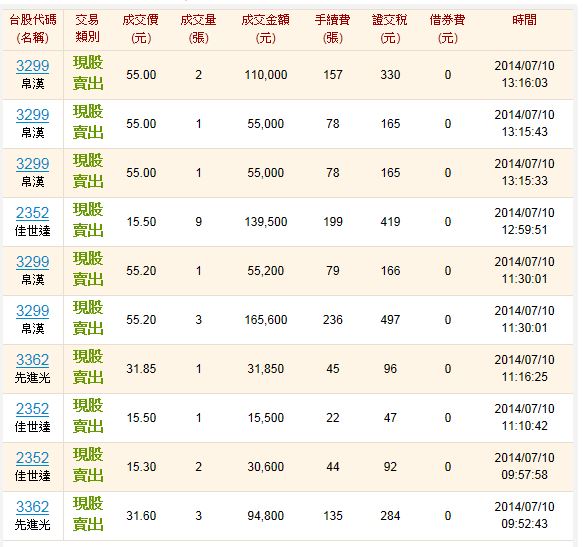Click 現股賣出 in the 12:59:51 row
The width and height of the screenshot is (583, 547).
88,220
